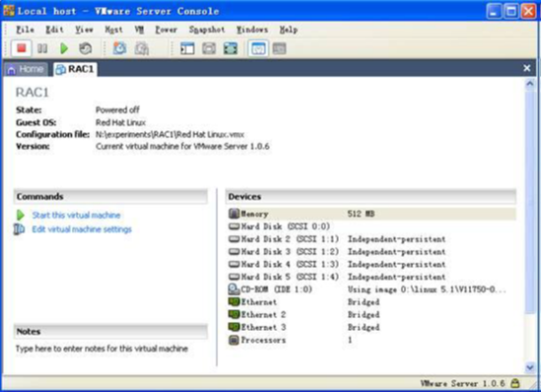Click the scrollbar down arrow
Image resolution: width=541 pixels, height=392 pixels.
coord(530,367)
